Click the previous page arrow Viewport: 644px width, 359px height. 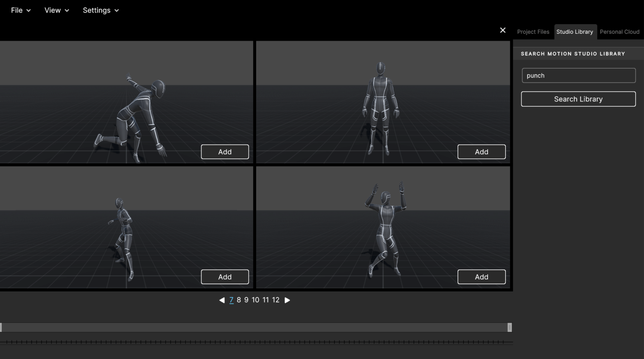(222, 300)
